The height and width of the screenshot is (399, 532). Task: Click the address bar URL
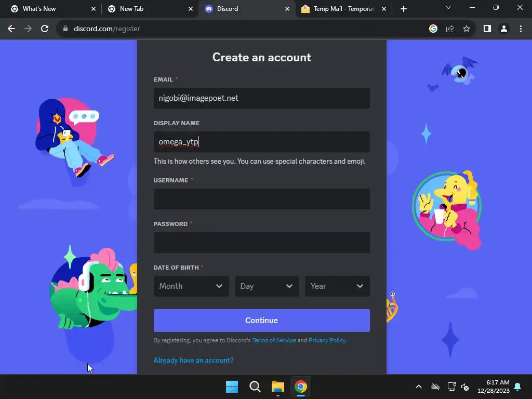pos(107,29)
